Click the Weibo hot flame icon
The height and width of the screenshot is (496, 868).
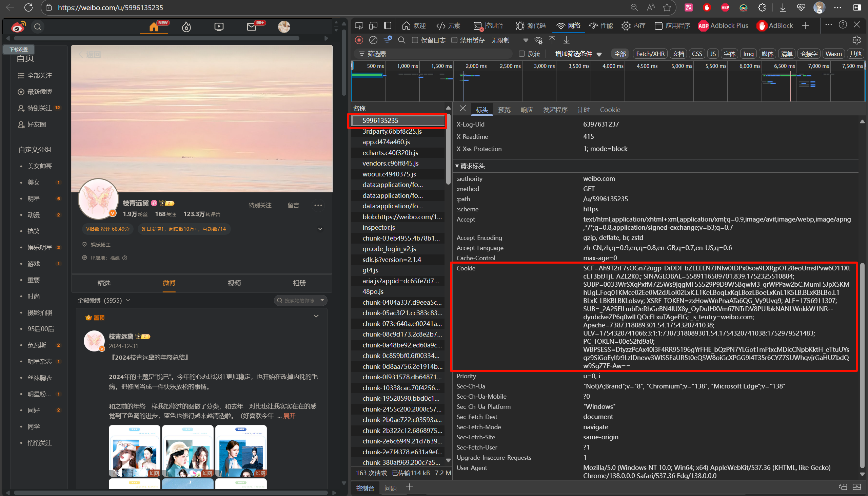(x=186, y=26)
